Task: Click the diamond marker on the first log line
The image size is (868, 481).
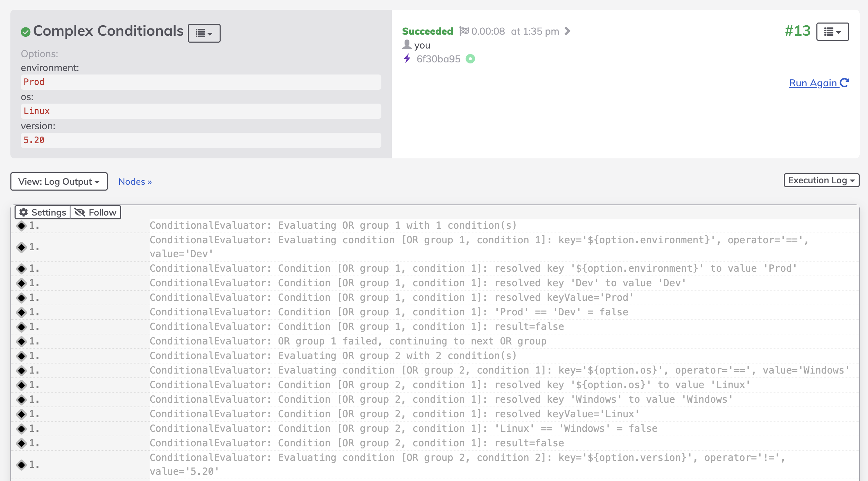Action: tap(21, 226)
